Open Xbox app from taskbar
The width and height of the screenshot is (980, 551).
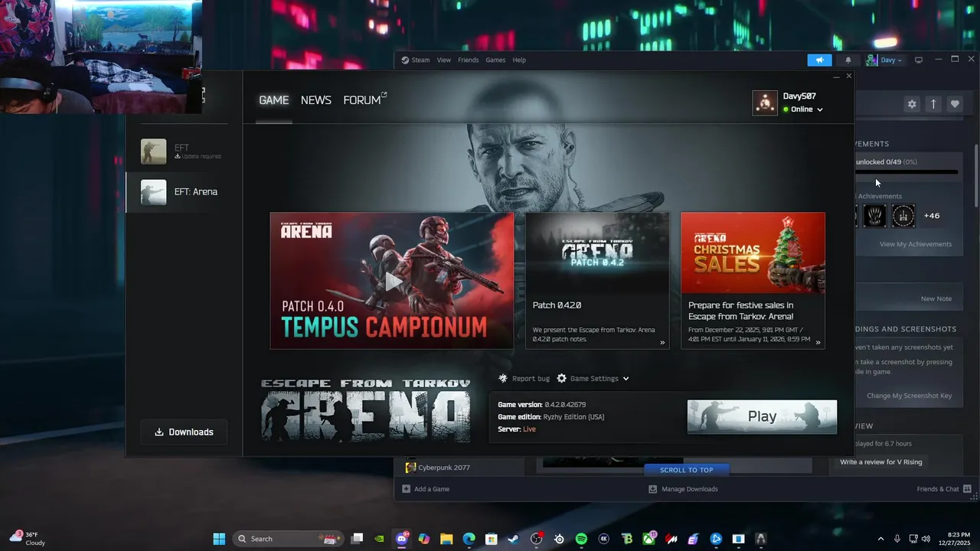click(648, 539)
